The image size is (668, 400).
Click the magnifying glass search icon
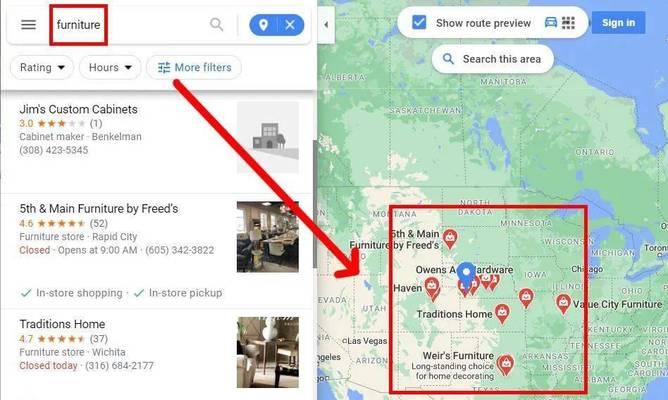pyautogui.click(x=216, y=25)
